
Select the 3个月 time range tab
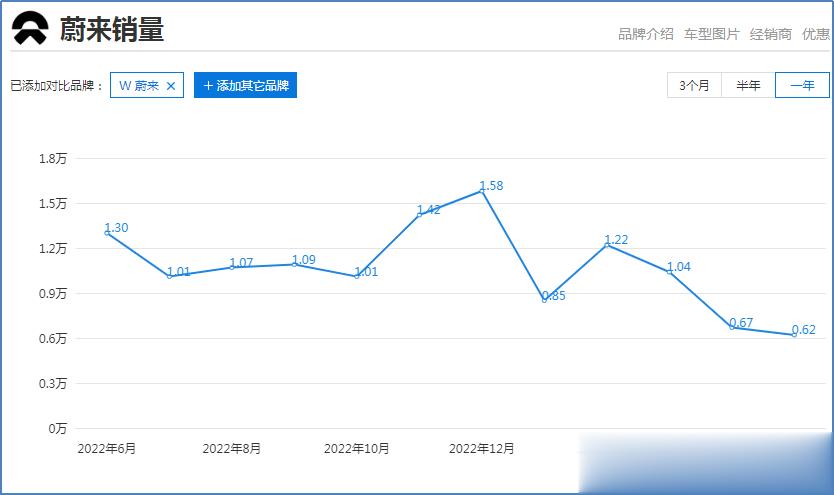694,85
